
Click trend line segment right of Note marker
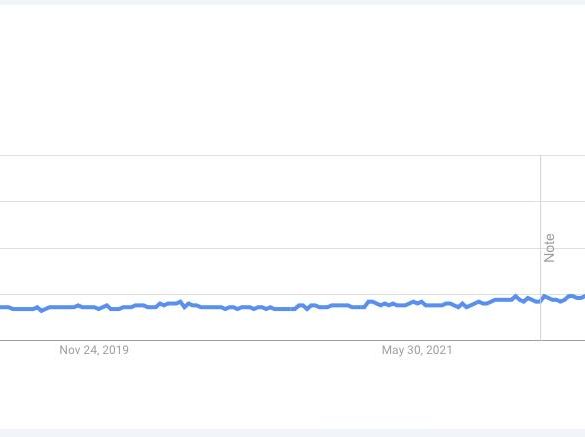(x=563, y=299)
